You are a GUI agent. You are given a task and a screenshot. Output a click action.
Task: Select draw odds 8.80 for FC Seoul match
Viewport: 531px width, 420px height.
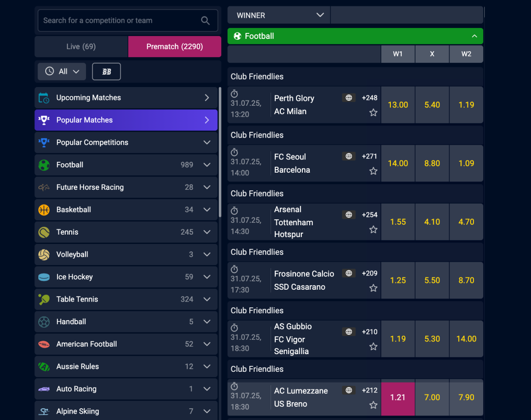pos(432,164)
